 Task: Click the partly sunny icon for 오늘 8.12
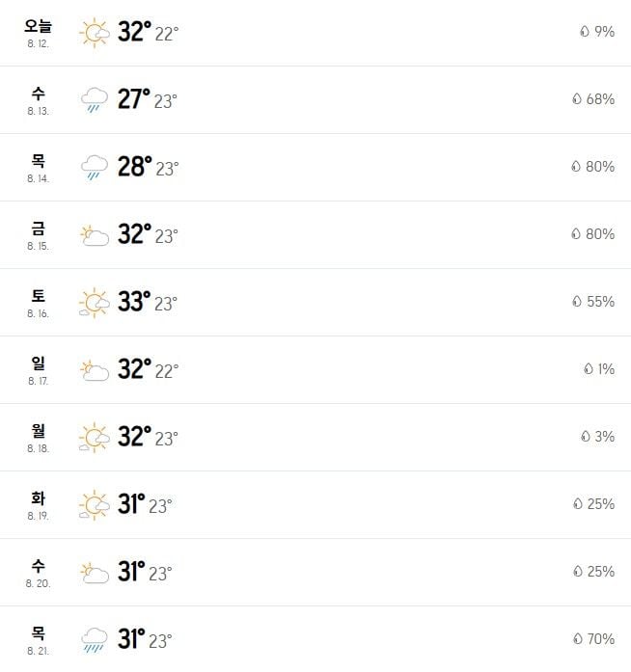95,33
